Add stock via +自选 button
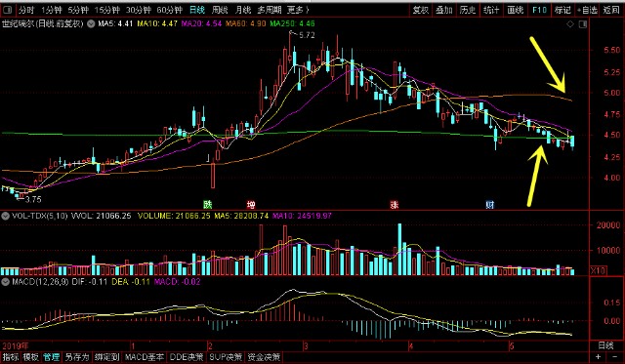 (587, 10)
